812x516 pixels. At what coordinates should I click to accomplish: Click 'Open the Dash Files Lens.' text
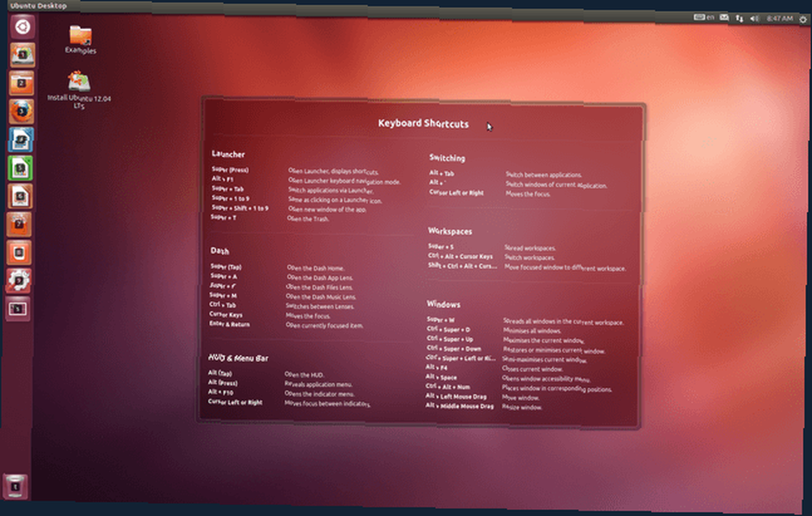pyautogui.click(x=319, y=287)
